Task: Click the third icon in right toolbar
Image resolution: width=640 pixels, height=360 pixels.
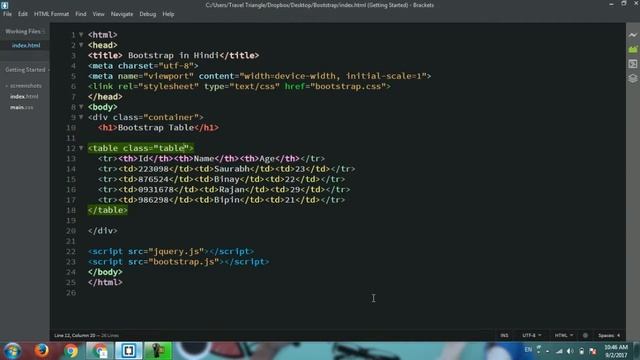Action: [x=633, y=64]
